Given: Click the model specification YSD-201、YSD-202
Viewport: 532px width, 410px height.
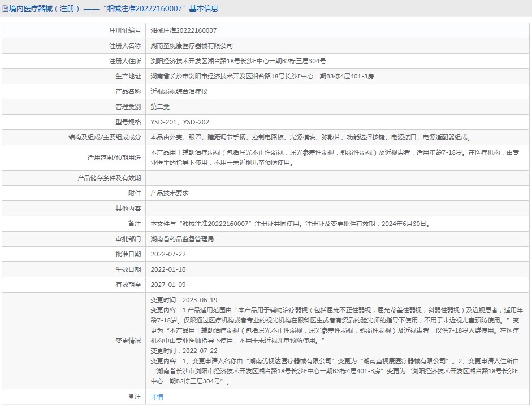Looking at the screenshot, I should tap(179, 122).
